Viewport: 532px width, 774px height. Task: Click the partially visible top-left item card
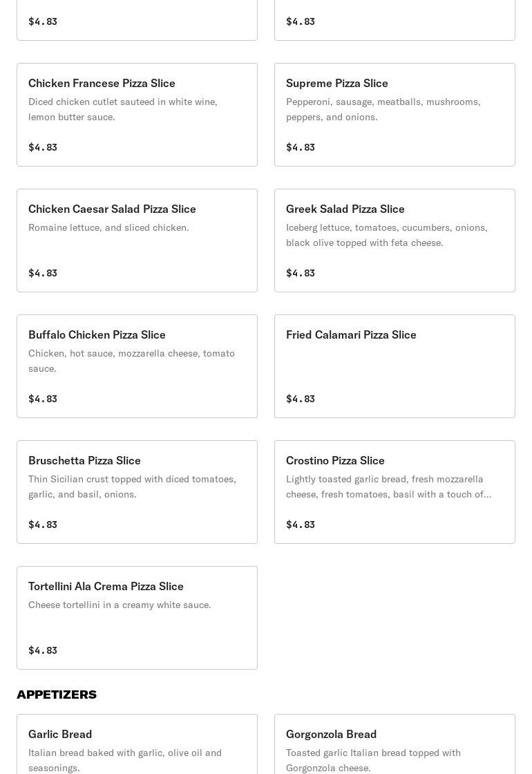[137, 20]
